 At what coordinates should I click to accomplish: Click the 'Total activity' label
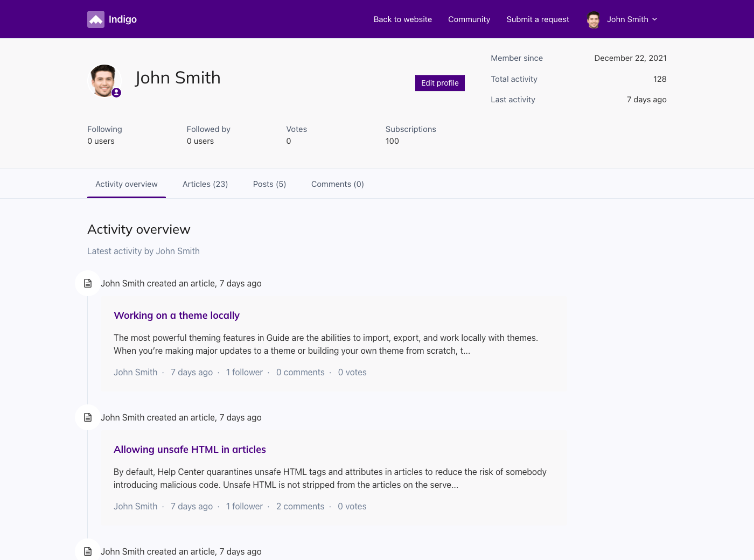coord(514,79)
